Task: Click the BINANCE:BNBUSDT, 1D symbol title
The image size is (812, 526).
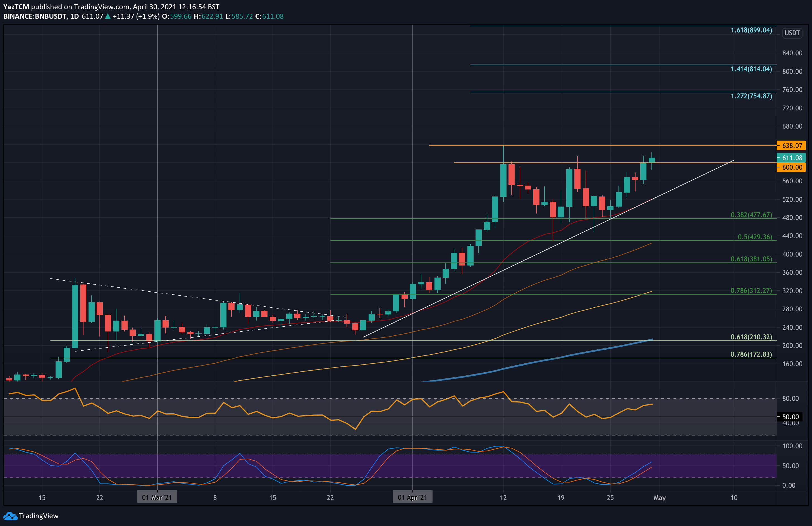Action: (41, 16)
